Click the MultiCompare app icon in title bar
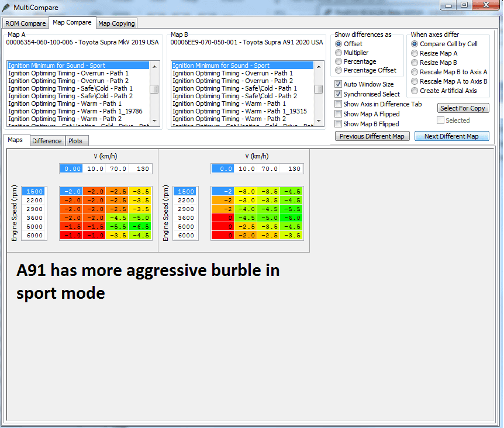 [x=6, y=7]
